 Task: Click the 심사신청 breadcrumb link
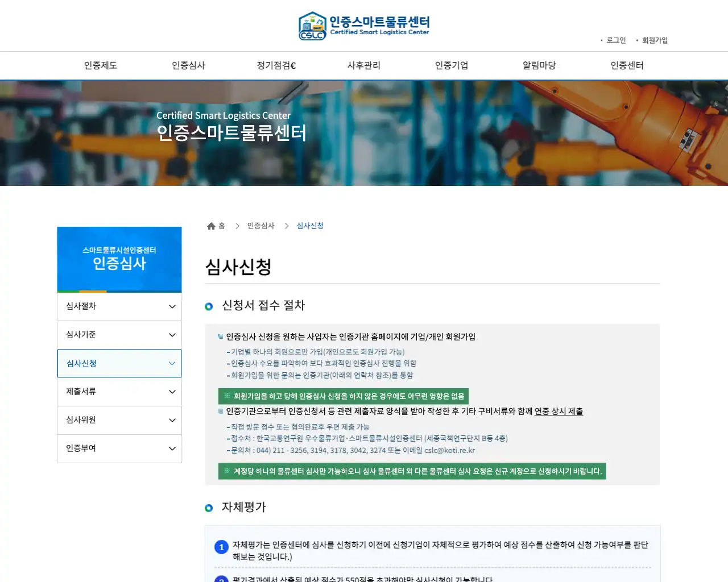pyautogui.click(x=310, y=226)
